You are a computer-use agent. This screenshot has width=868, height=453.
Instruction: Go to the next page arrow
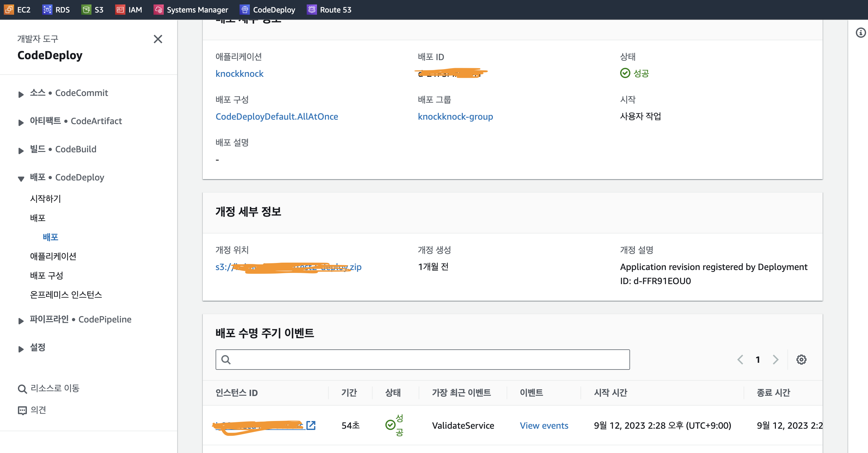(775, 360)
